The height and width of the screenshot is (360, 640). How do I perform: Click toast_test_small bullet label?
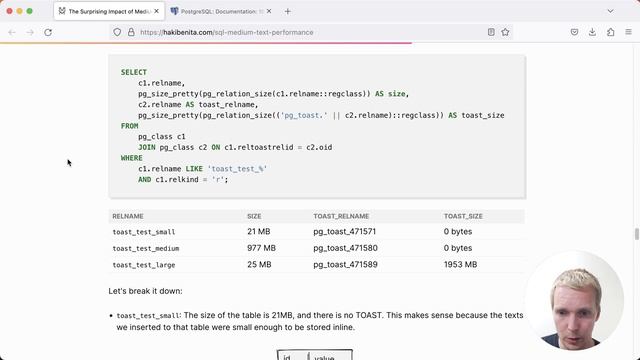click(x=148, y=316)
